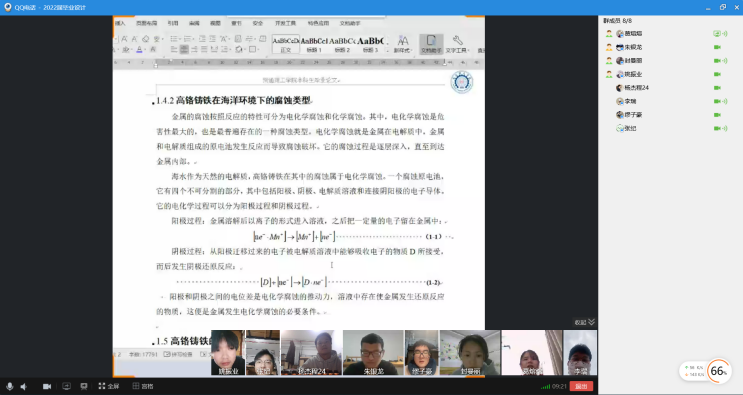
Task: Open the 特色应用 ribbon tab
Action: [318, 23]
